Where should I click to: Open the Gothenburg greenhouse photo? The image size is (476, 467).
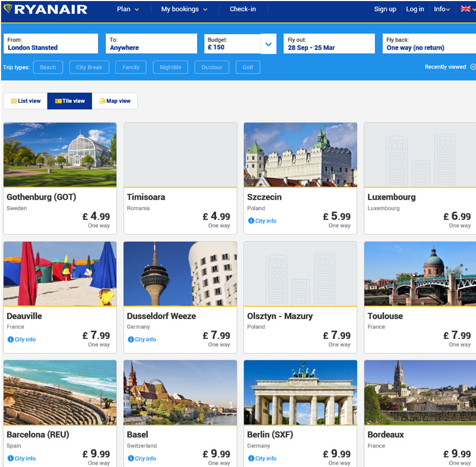point(60,155)
